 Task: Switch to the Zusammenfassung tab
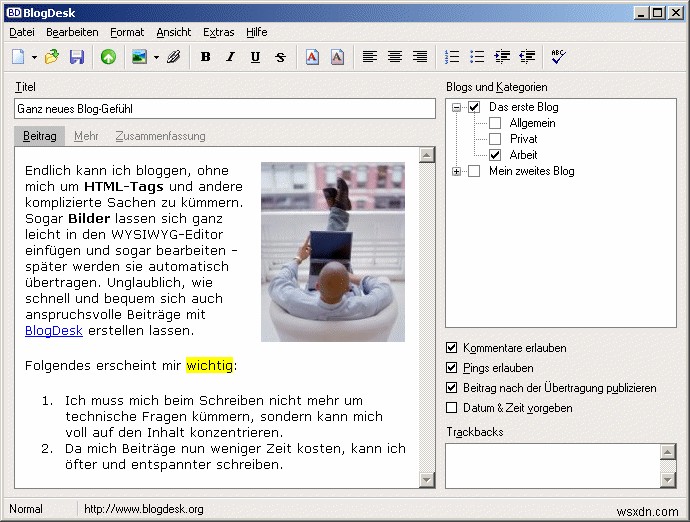[160, 136]
